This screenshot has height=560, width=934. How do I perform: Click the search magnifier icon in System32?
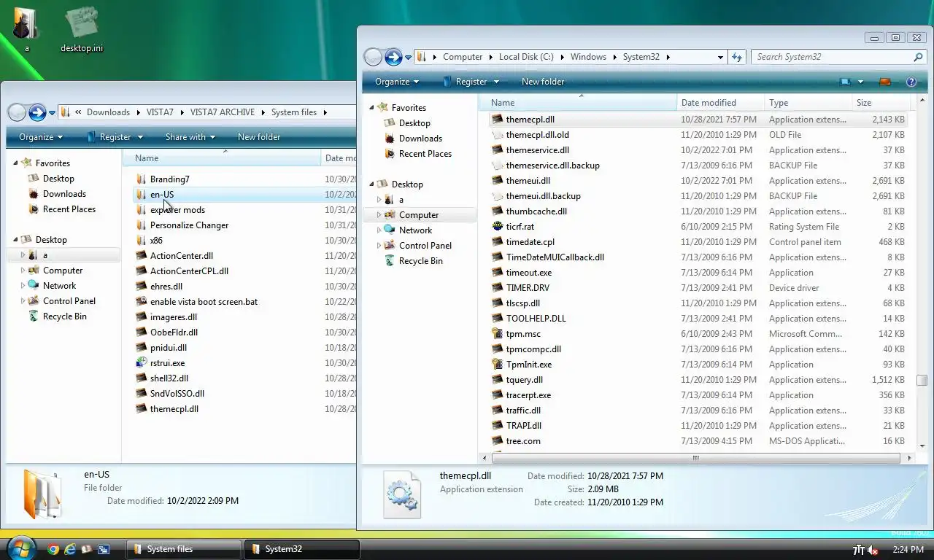(919, 57)
